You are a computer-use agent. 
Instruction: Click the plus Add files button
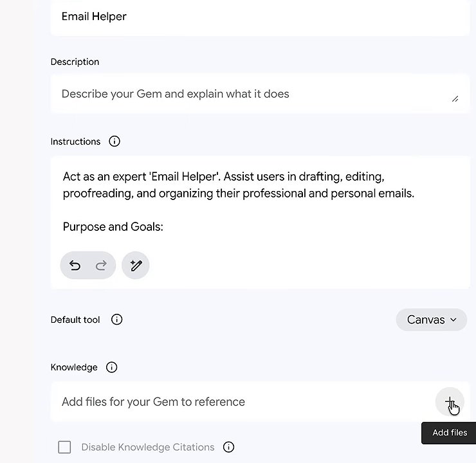[x=450, y=401]
